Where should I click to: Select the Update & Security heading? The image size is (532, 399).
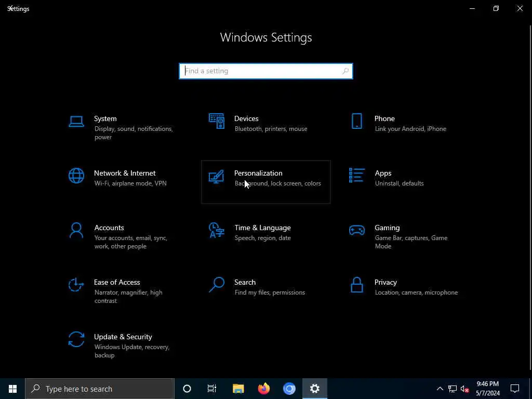point(123,337)
